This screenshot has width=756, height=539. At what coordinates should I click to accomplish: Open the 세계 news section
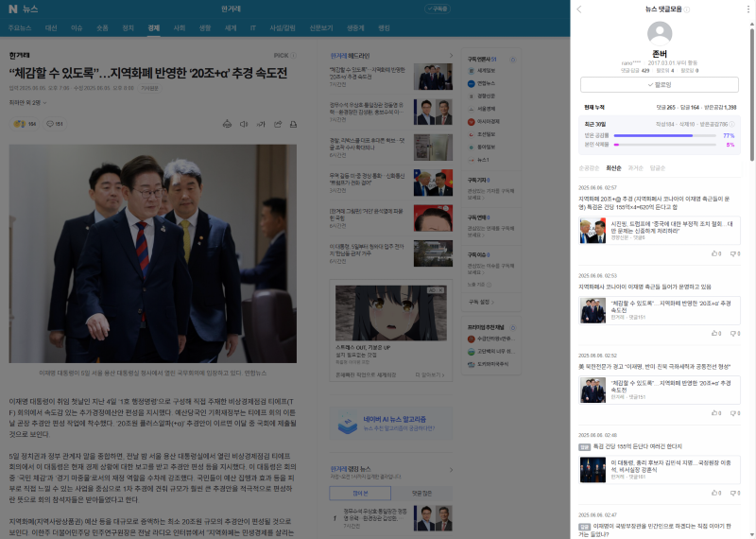tap(231, 28)
